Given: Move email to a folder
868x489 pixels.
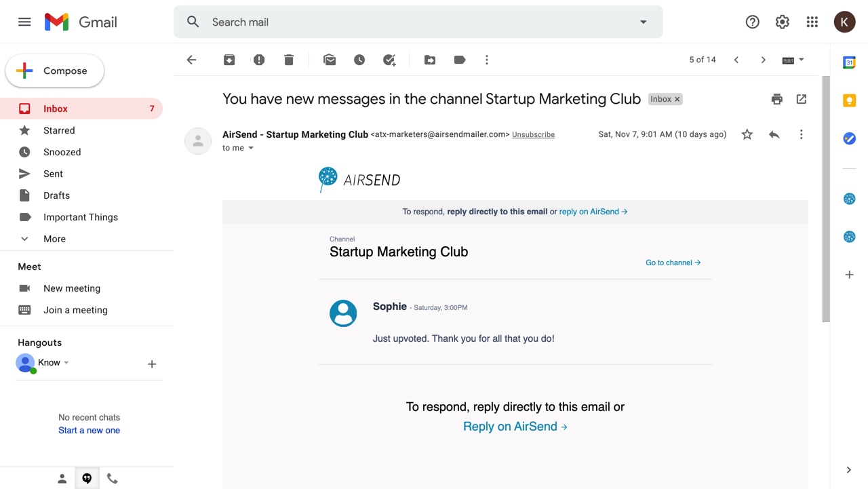Looking at the screenshot, I should tap(430, 60).
